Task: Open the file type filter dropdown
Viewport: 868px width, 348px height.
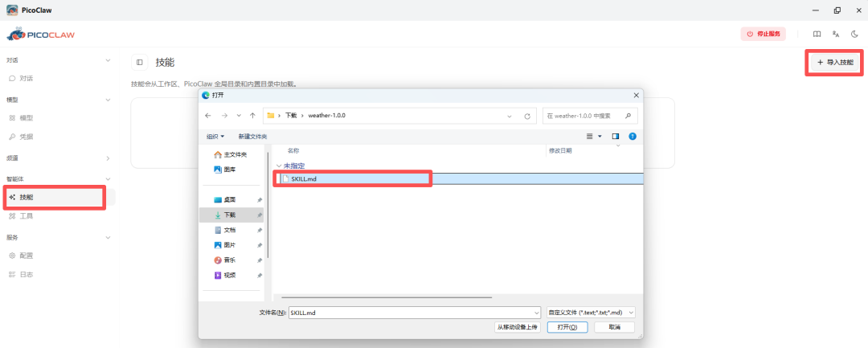Action: 591,313
